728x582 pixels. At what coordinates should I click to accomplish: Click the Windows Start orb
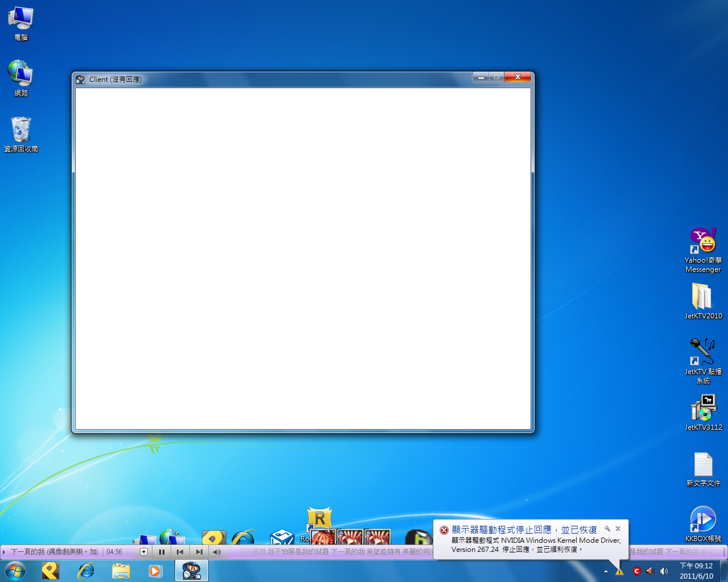click(x=15, y=571)
